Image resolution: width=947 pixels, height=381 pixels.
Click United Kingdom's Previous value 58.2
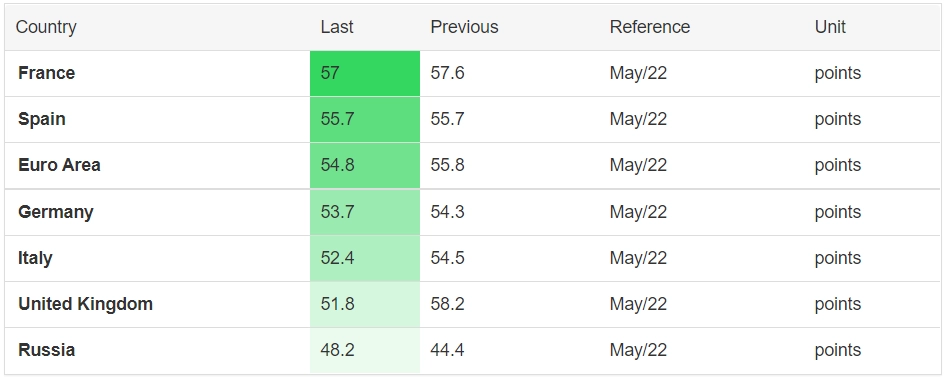click(x=448, y=304)
